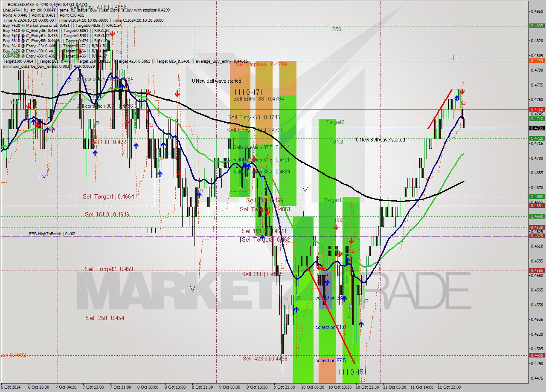The image size is (546, 392).
Task: Select the '10 Oct 13:30' time axis label
Action: point(340,387)
